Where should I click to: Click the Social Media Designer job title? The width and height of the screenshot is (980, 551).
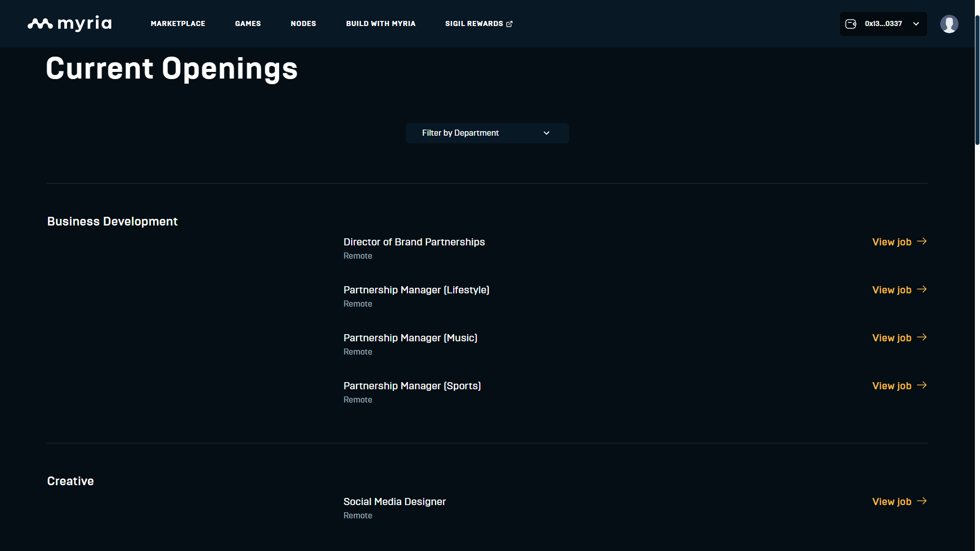click(395, 502)
